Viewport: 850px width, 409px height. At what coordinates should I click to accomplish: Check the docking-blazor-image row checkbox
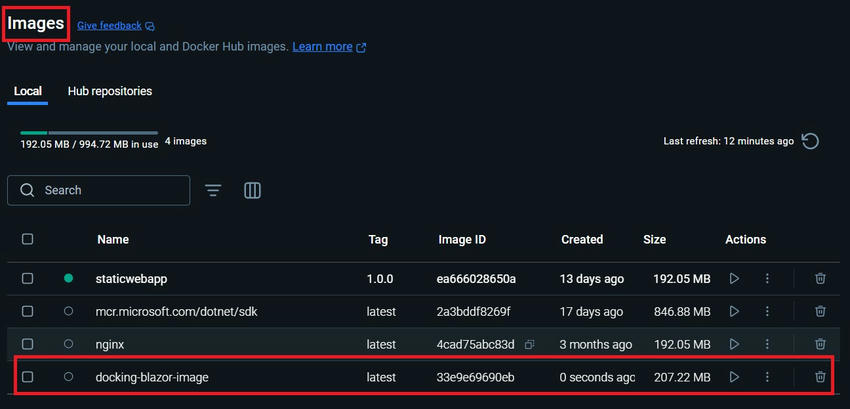click(28, 376)
